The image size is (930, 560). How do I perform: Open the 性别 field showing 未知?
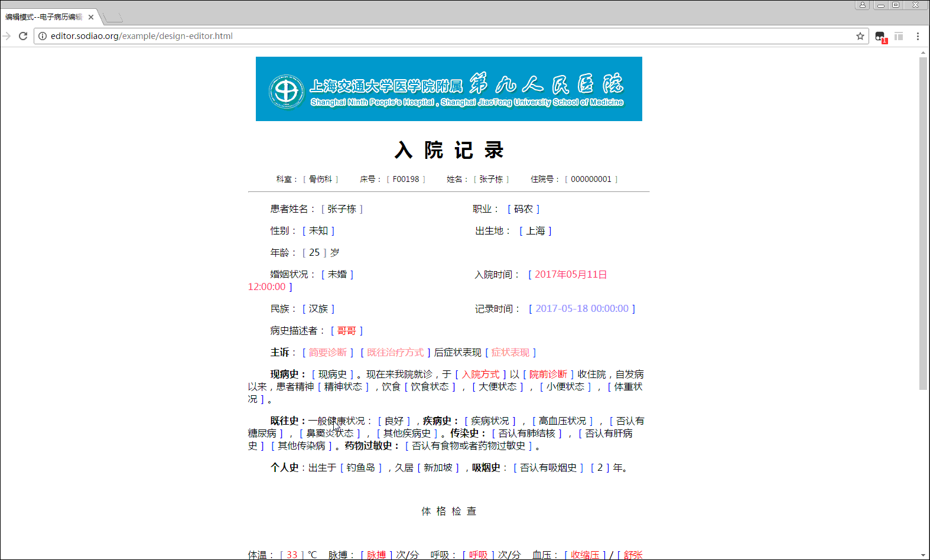tap(318, 231)
